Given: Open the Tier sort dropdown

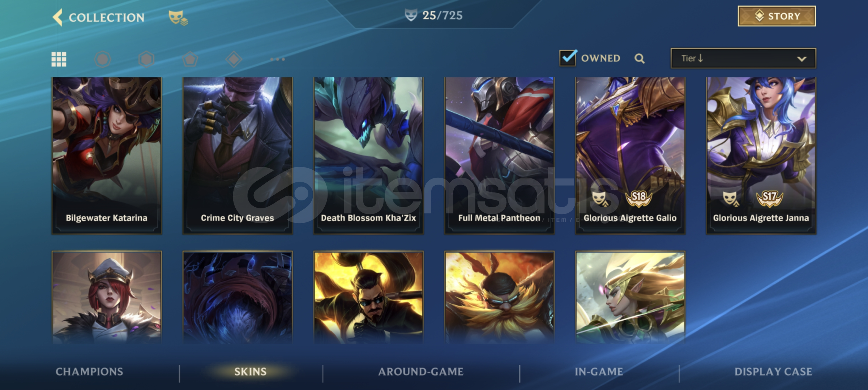Looking at the screenshot, I should (x=743, y=58).
